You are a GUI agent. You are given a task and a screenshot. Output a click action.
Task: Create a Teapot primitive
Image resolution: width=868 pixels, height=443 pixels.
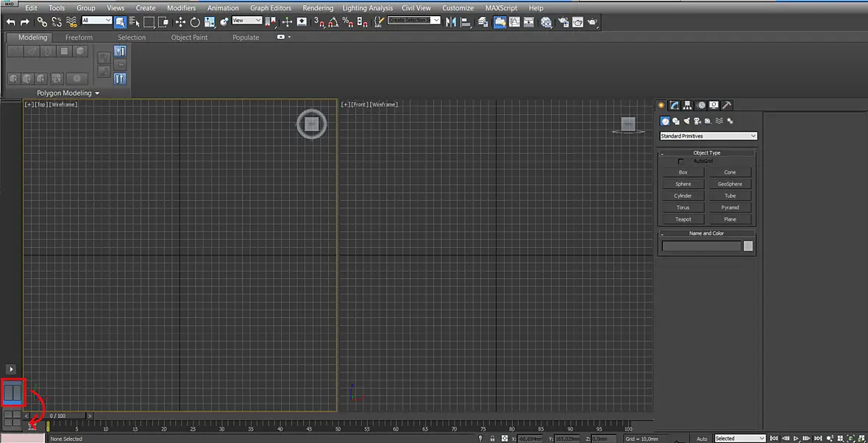[683, 219]
